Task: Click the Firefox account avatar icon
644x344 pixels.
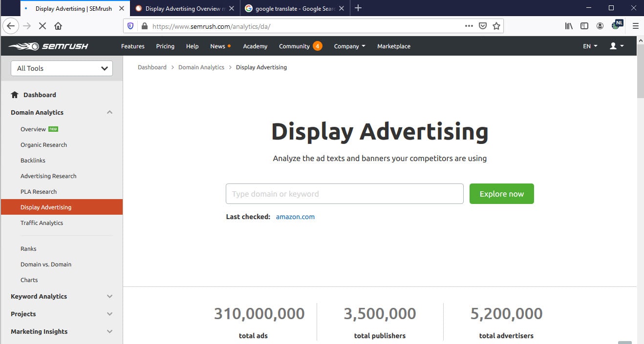Action: 600,26
